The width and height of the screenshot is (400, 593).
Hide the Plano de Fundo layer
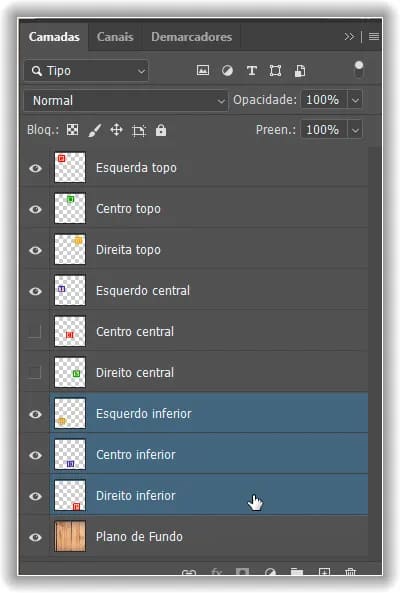(36, 537)
